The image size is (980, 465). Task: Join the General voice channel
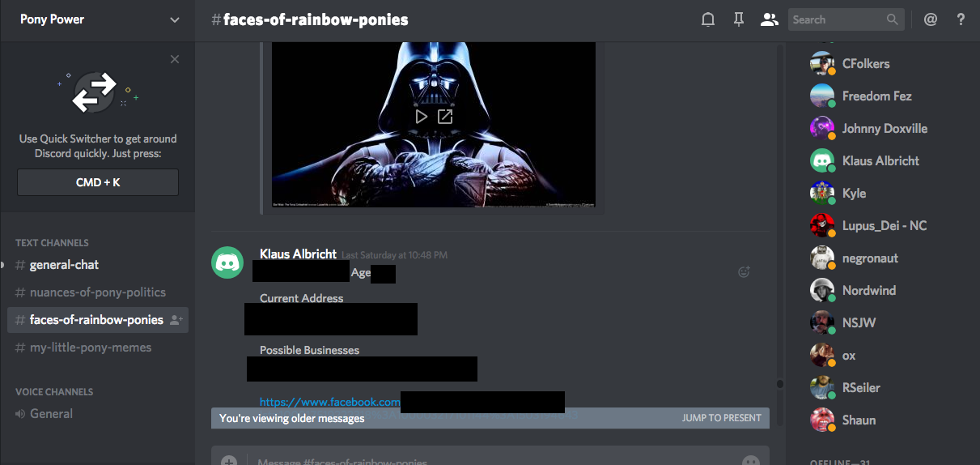coord(51,414)
